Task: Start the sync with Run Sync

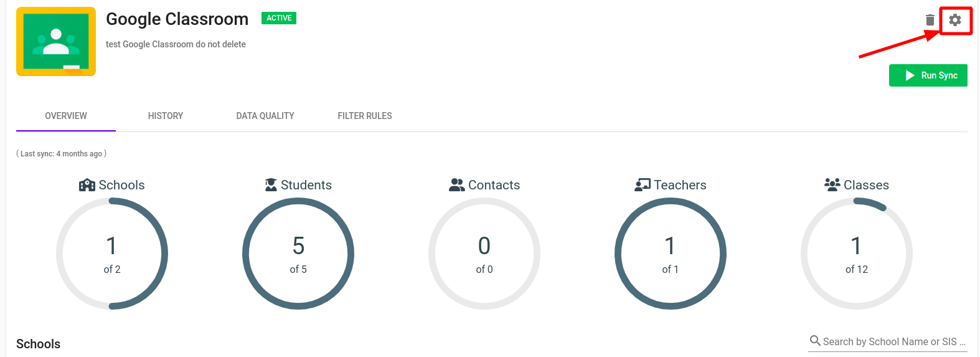Action: 928,75
